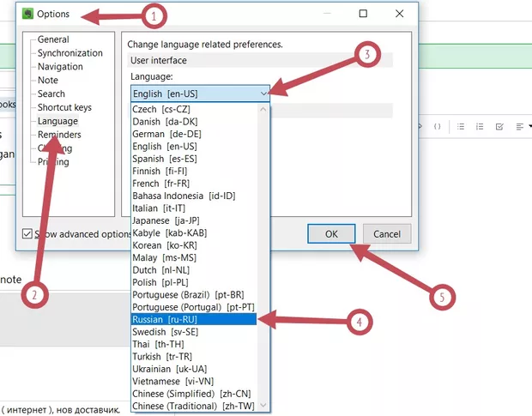Viewport: 532px width, 416px height.
Task: Choose Malay [ms-MS] from language list
Action: (194, 257)
